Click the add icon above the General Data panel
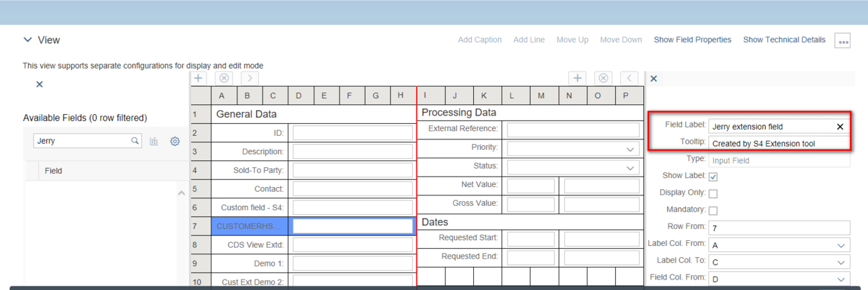 coord(199,78)
